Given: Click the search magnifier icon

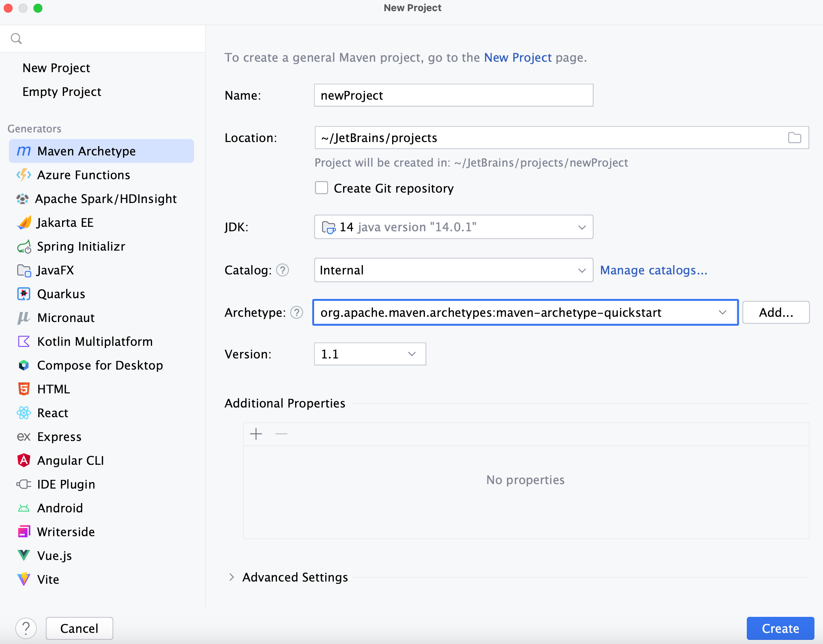Looking at the screenshot, I should point(16,38).
